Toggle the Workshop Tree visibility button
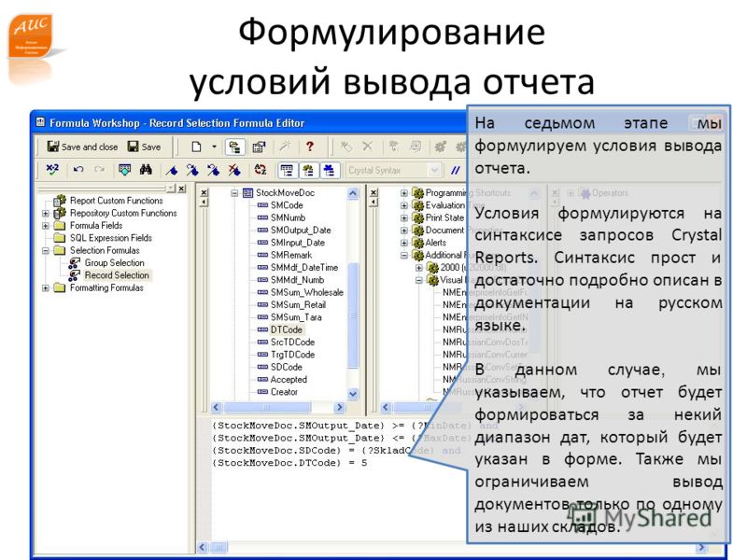 pyautogui.click(x=234, y=147)
